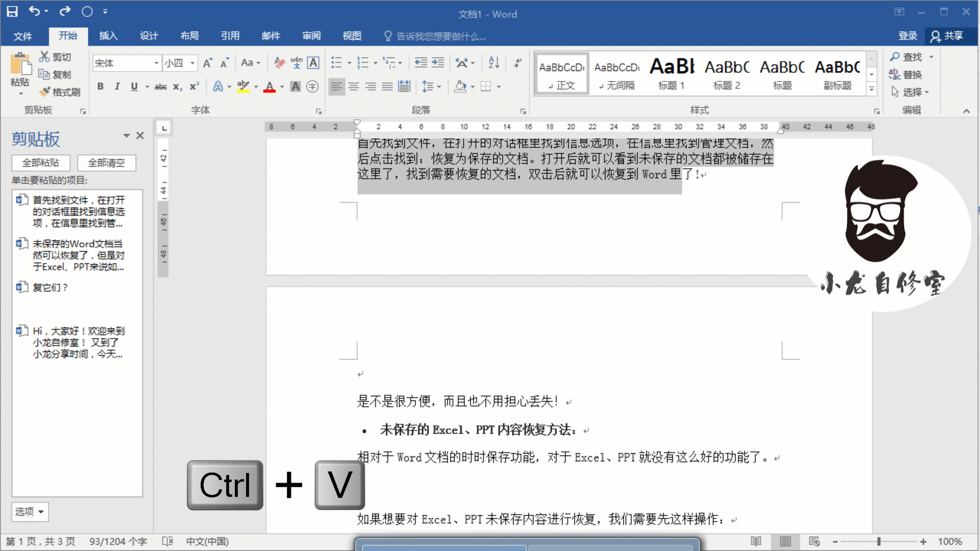
Task: Click the 查找 find button
Action: coord(906,57)
